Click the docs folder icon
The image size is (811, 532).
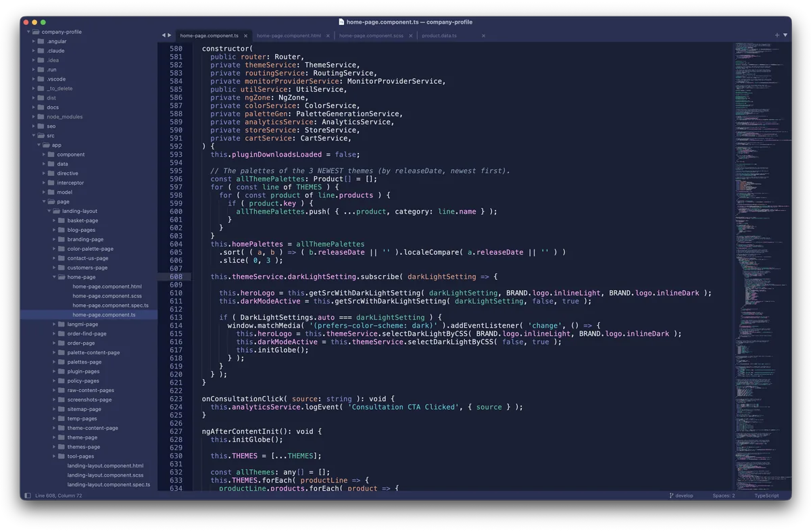(41, 107)
